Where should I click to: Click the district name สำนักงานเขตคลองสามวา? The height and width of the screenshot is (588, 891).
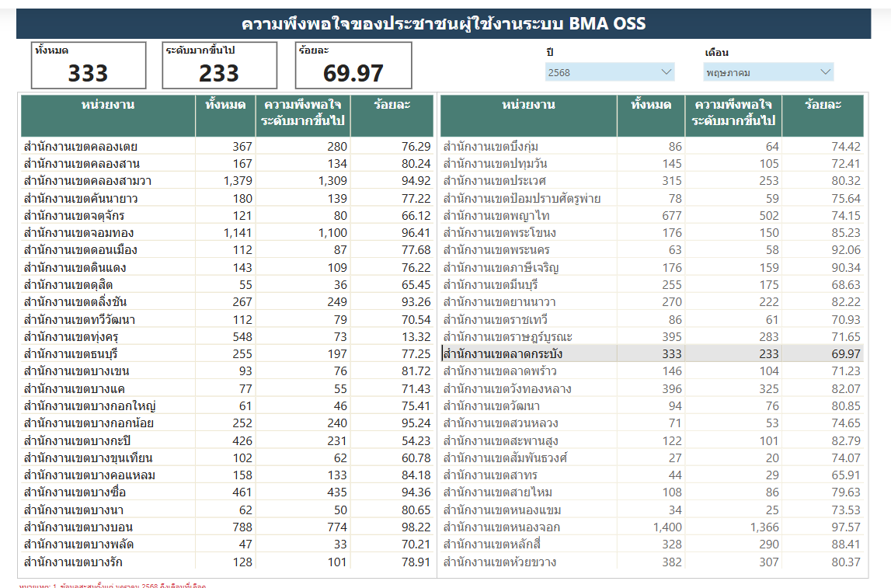click(x=88, y=181)
